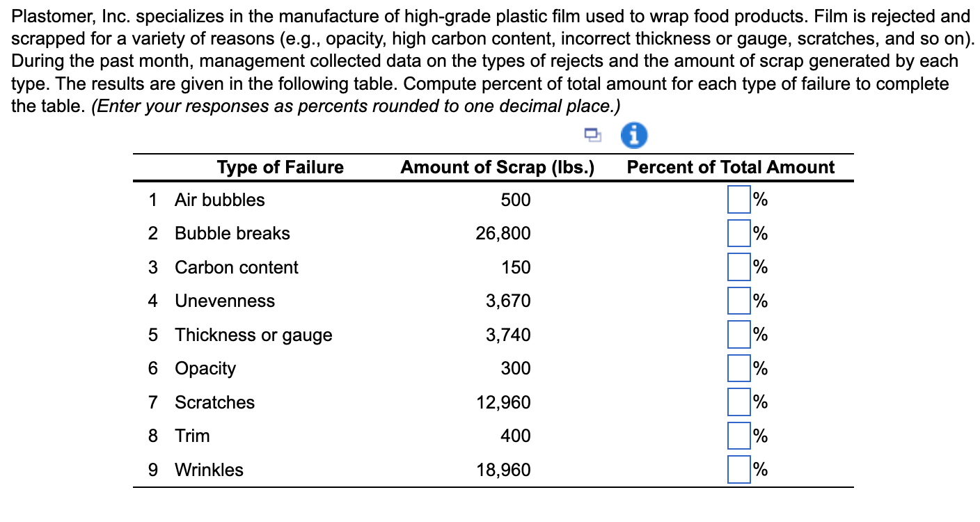Select the Bubble breaks percent field
The height and width of the screenshot is (522, 980).
pos(738,233)
